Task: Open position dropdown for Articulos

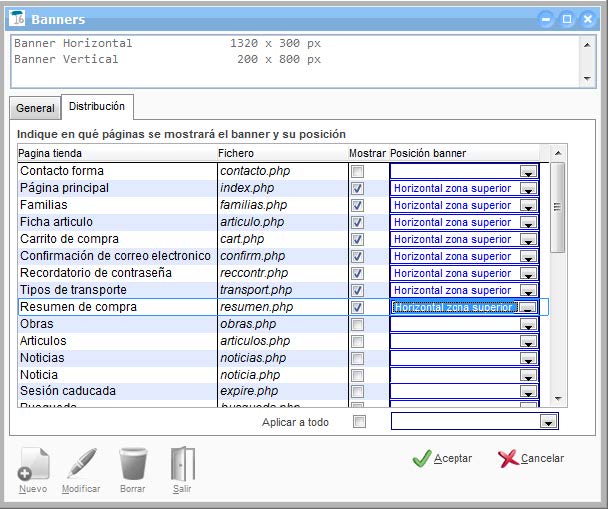Action: [528, 342]
